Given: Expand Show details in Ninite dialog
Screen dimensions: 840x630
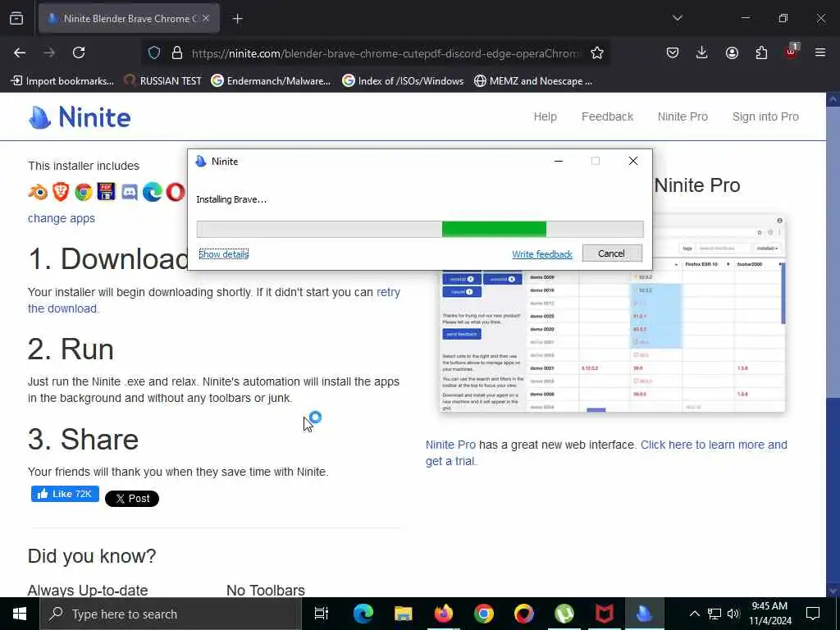Looking at the screenshot, I should tap(223, 254).
